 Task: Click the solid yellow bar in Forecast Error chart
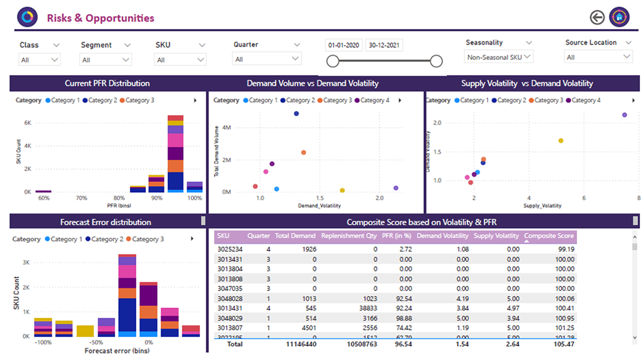coord(85,331)
